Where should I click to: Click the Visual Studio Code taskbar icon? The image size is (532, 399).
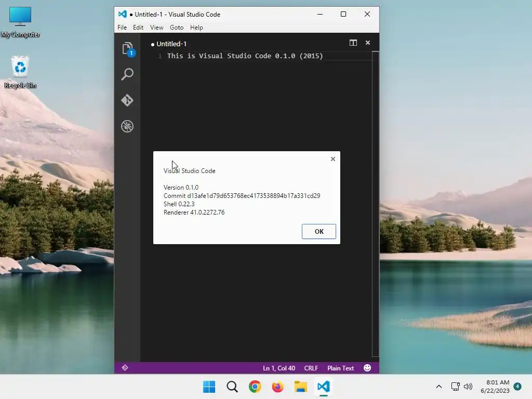pos(323,387)
